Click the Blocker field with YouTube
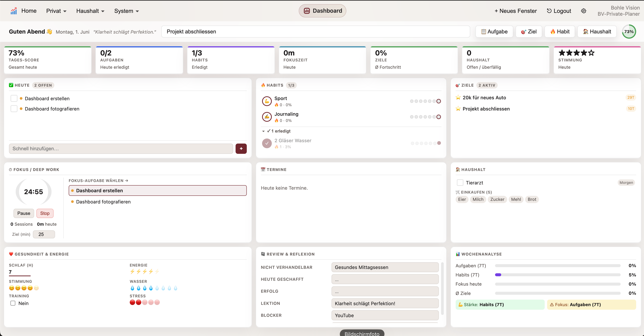Viewport: 644px width, 336px height. pos(385,315)
